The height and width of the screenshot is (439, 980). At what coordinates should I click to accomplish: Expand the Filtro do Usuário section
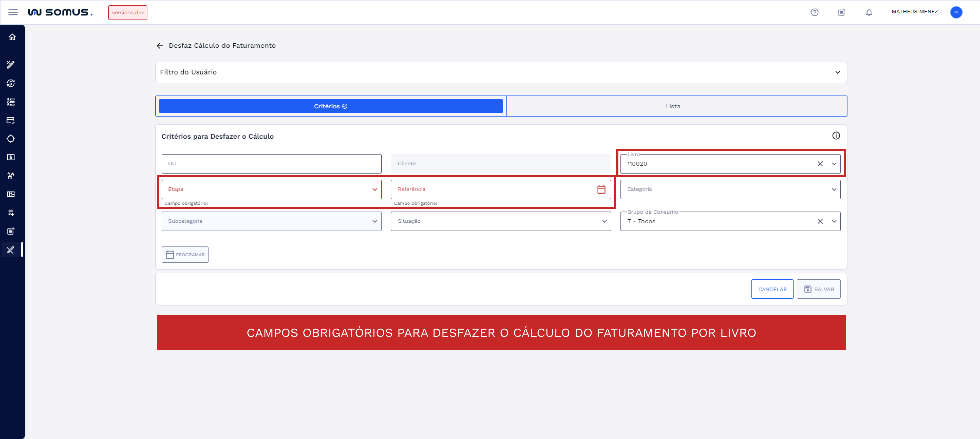point(837,72)
